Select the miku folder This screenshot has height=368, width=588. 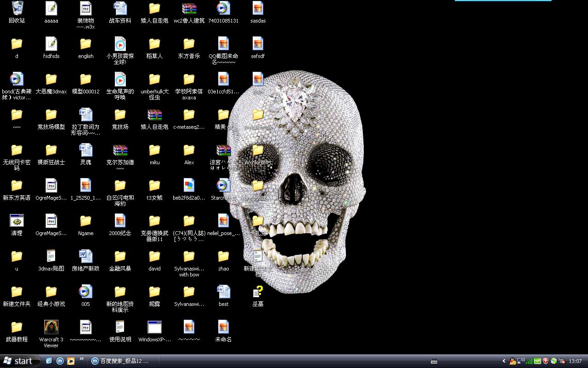click(x=154, y=150)
